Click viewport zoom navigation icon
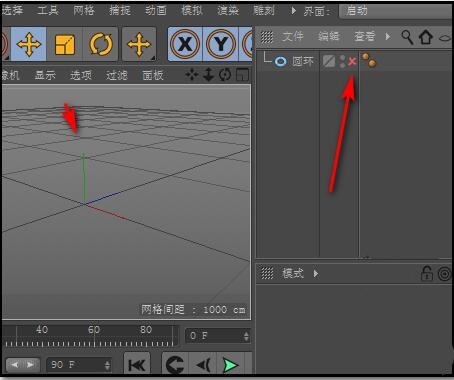The height and width of the screenshot is (380, 454). pos(208,75)
